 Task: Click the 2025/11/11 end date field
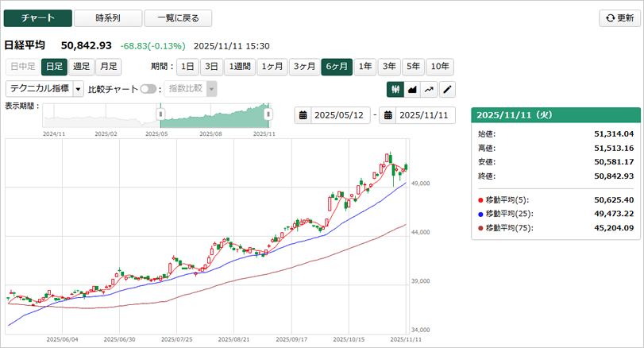click(x=425, y=115)
